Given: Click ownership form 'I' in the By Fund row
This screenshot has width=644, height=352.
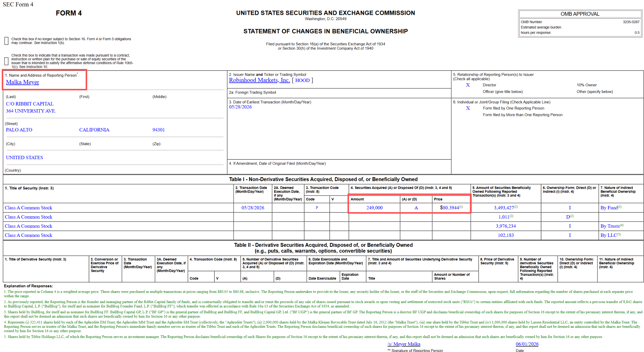Looking at the screenshot, I should pos(570,208).
